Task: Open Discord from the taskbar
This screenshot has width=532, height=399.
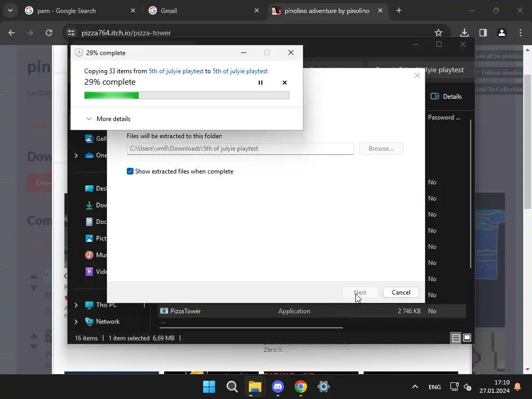Action: tap(278, 387)
